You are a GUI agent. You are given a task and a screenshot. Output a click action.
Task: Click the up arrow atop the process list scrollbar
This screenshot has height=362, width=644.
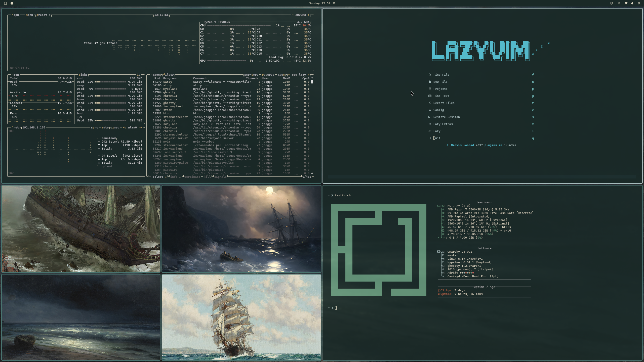coord(312,78)
